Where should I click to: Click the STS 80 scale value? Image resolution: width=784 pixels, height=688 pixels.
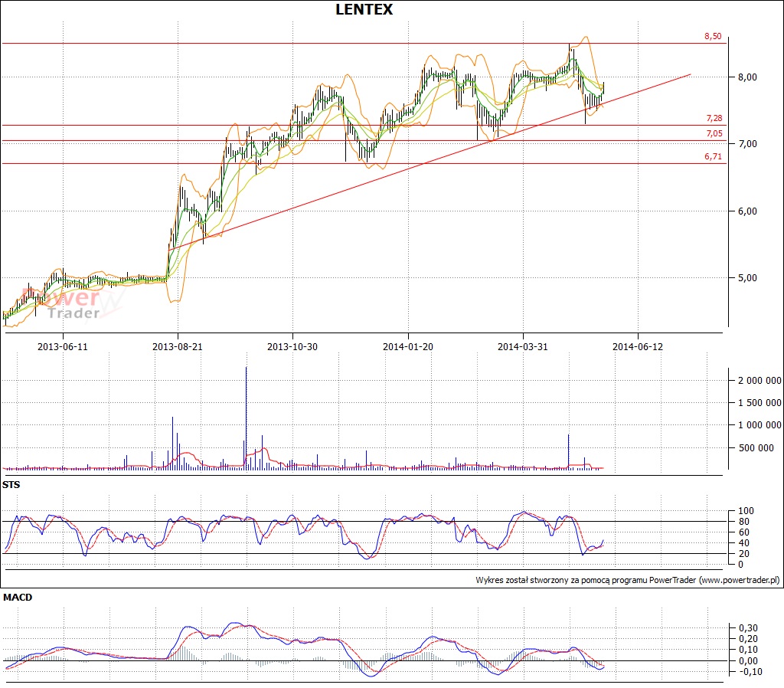[x=744, y=522]
